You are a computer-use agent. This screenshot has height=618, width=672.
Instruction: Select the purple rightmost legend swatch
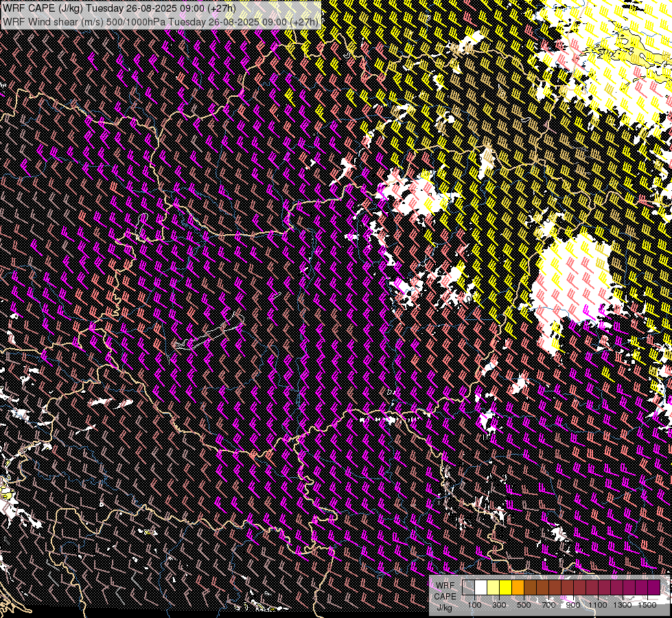click(654, 588)
